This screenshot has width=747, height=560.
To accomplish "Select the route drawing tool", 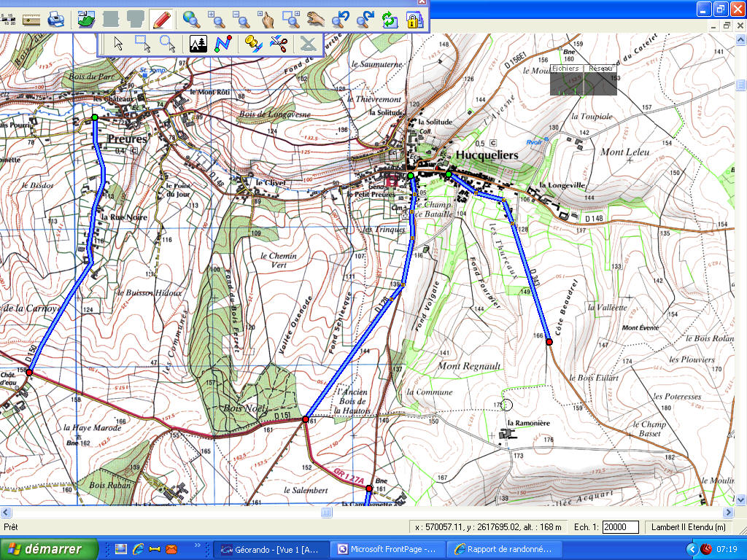I will [x=223, y=44].
